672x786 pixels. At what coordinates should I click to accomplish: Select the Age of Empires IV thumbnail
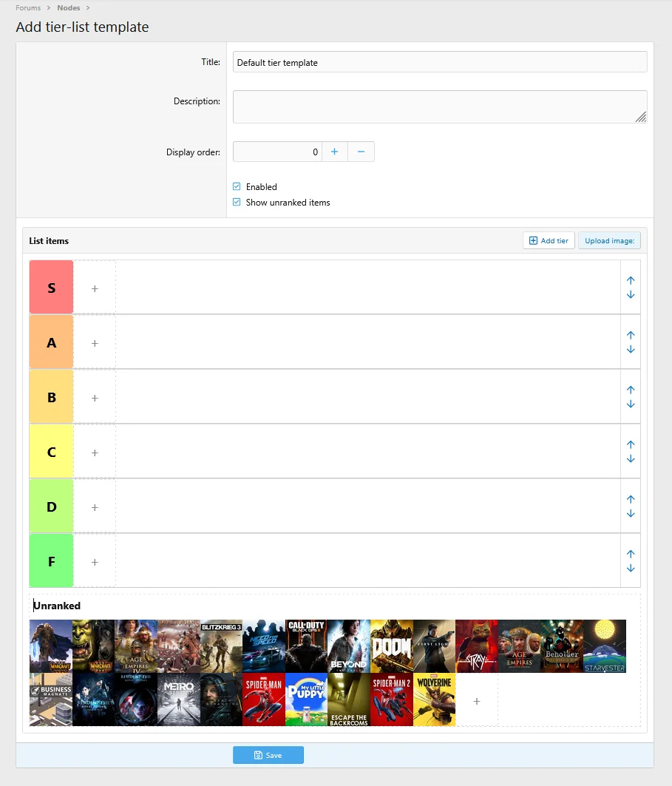tap(136, 646)
